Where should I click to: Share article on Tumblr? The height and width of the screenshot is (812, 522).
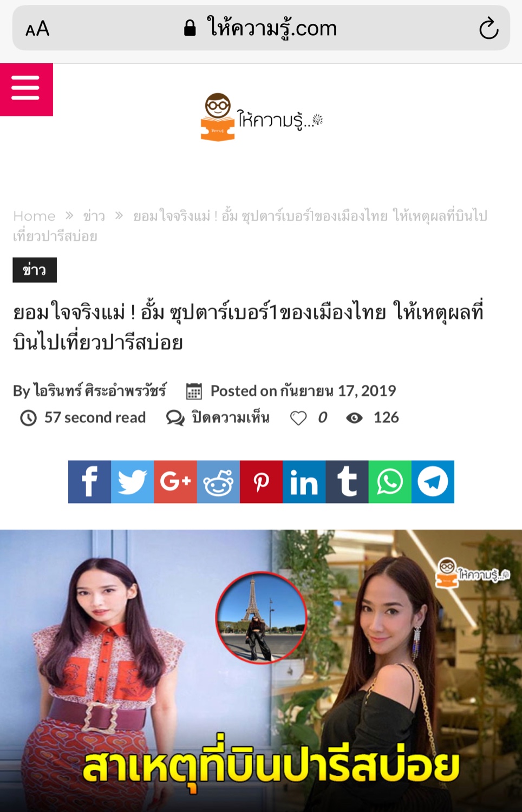tap(347, 482)
